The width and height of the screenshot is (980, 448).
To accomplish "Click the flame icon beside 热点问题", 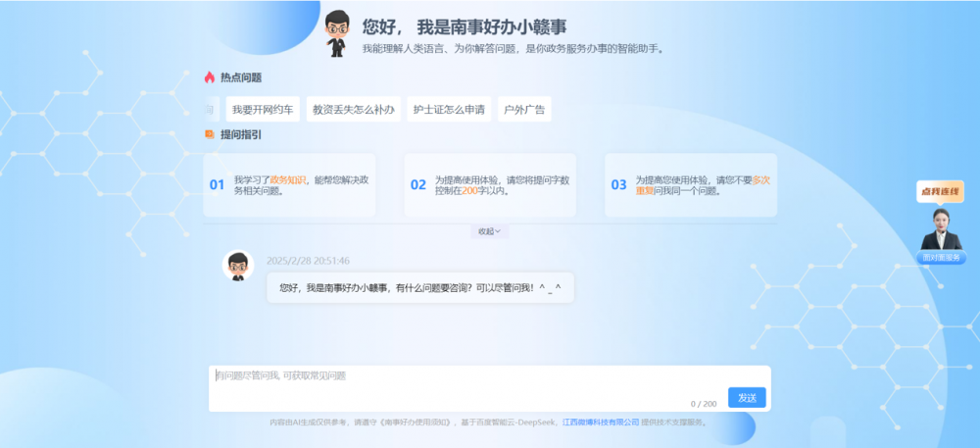I will [x=210, y=77].
